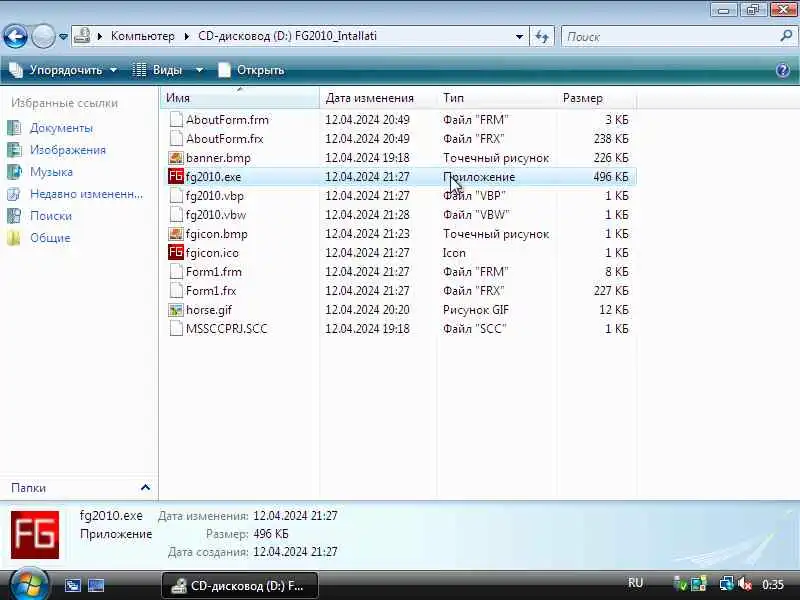Screen dimensions: 800x600
Task: Click the fgicon.ico red FG icon
Action: [x=176, y=253]
